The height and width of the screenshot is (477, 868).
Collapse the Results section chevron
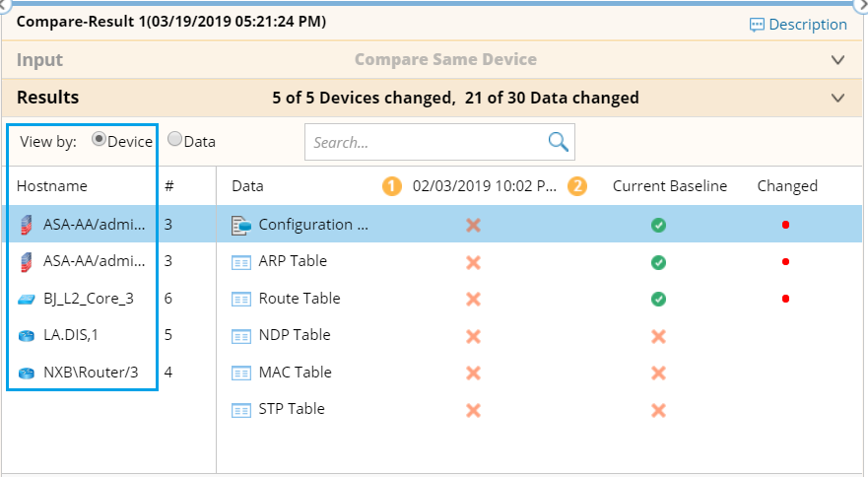(837, 98)
